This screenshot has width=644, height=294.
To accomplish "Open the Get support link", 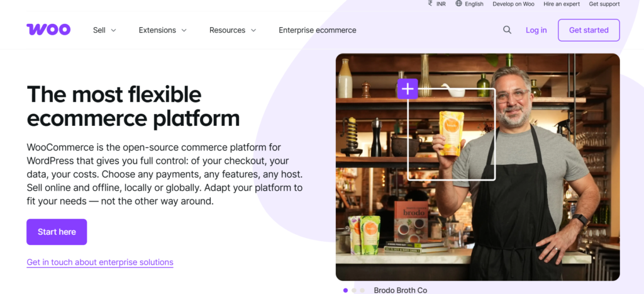I will pyautogui.click(x=604, y=4).
